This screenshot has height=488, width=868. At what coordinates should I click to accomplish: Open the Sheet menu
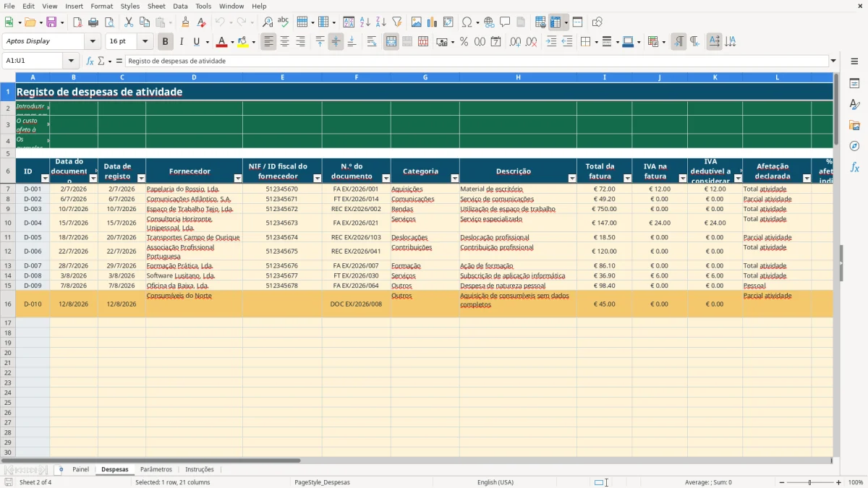coord(156,6)
